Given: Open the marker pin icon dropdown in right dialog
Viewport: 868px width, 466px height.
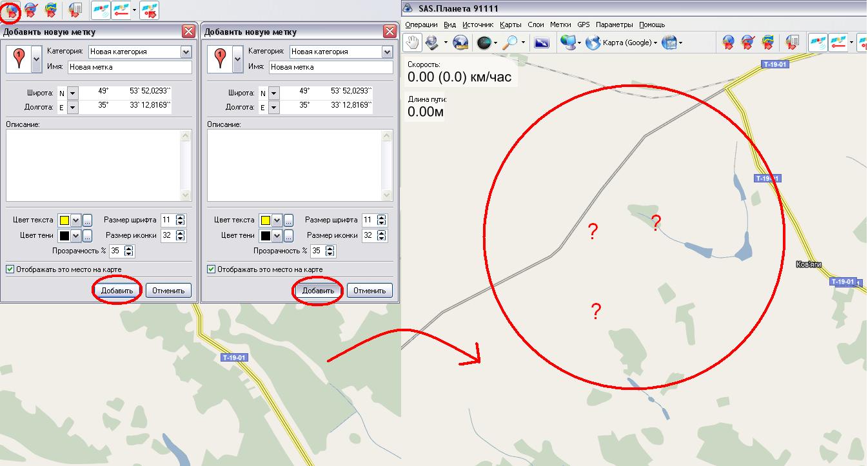Looking at the screenshot, I should pos(236,59).
